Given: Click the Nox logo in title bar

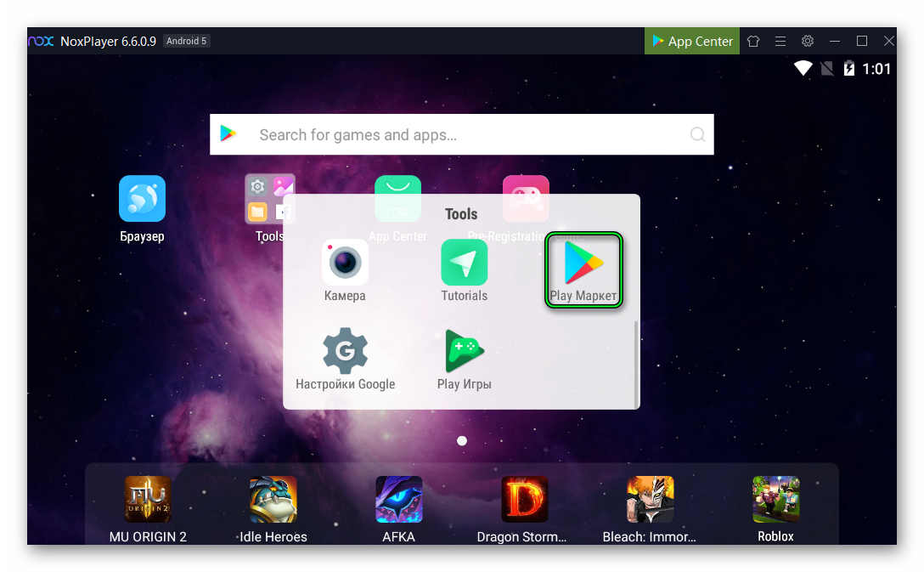Looking at the screenshot, I should 42,42.
